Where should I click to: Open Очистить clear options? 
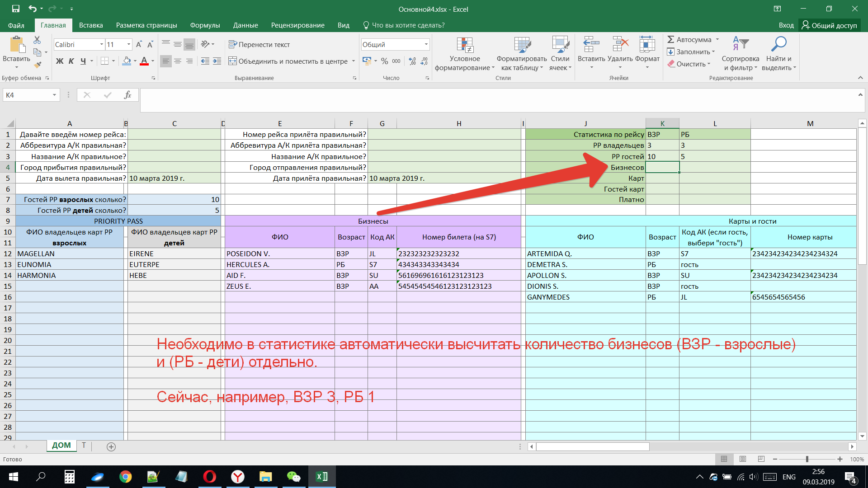689,64
